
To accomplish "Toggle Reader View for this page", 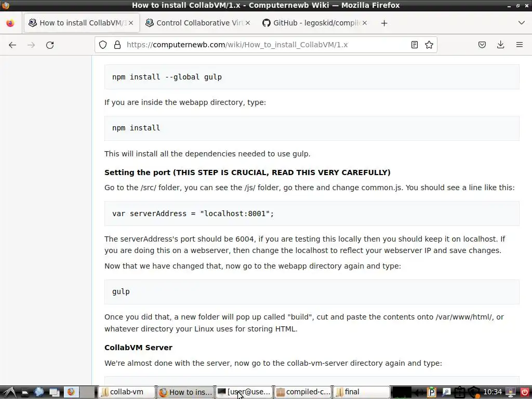I will coord(414,45).
